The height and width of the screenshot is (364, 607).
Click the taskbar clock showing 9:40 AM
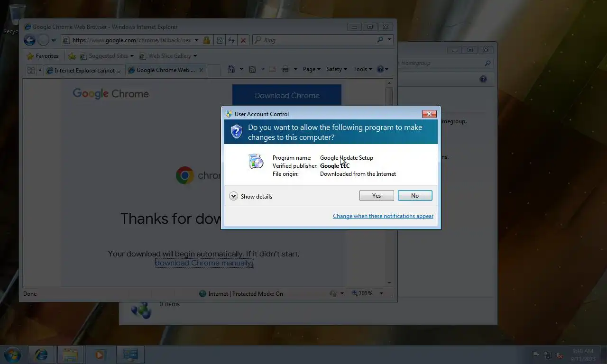[583, 355]
